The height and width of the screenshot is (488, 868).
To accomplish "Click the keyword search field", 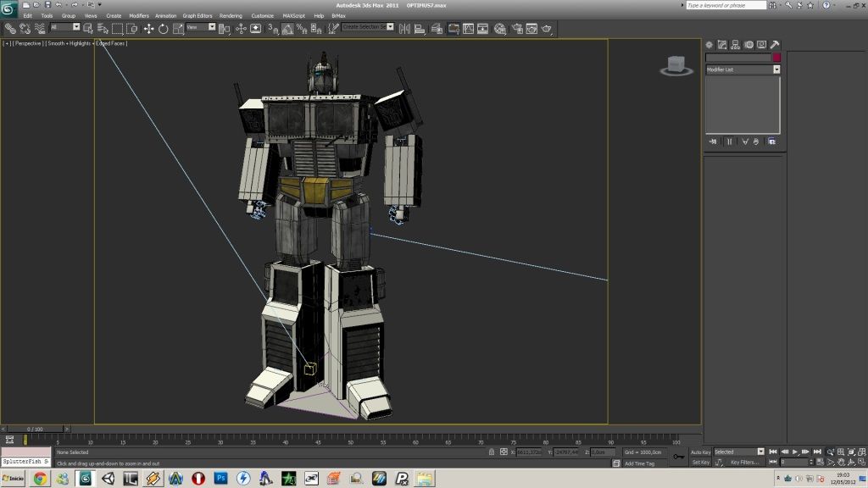I will pos(726,5).
